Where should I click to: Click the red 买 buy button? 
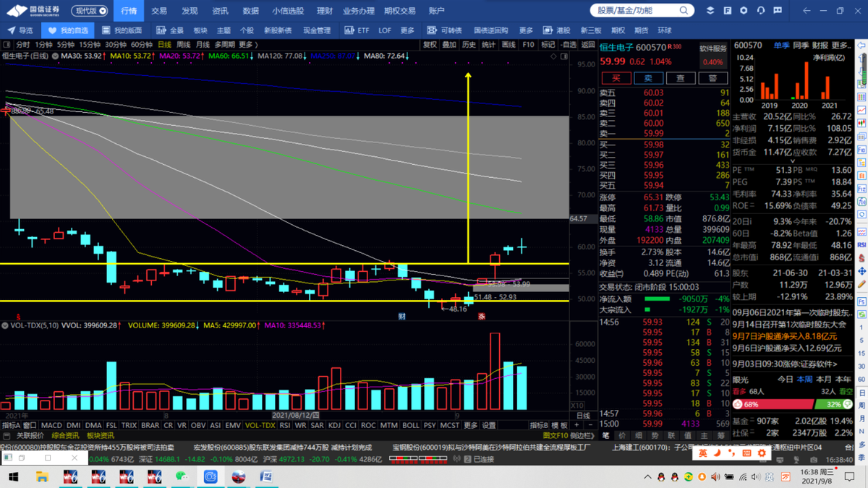[616, 78]
